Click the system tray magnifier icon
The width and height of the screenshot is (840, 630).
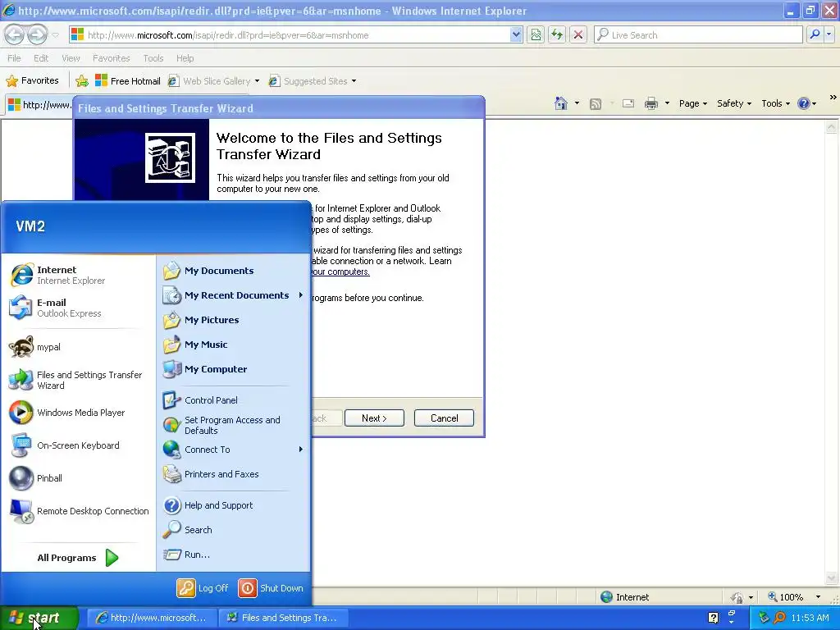[779, 618]
